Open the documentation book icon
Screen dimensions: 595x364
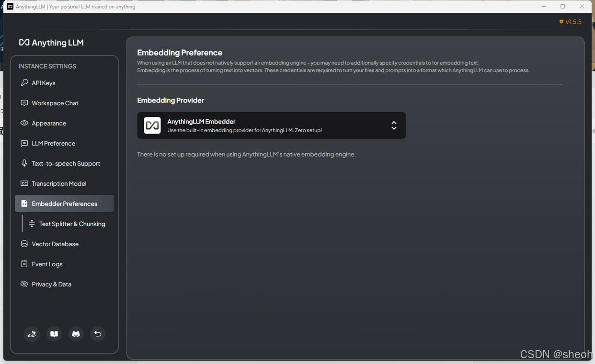[x=54, y=334]
